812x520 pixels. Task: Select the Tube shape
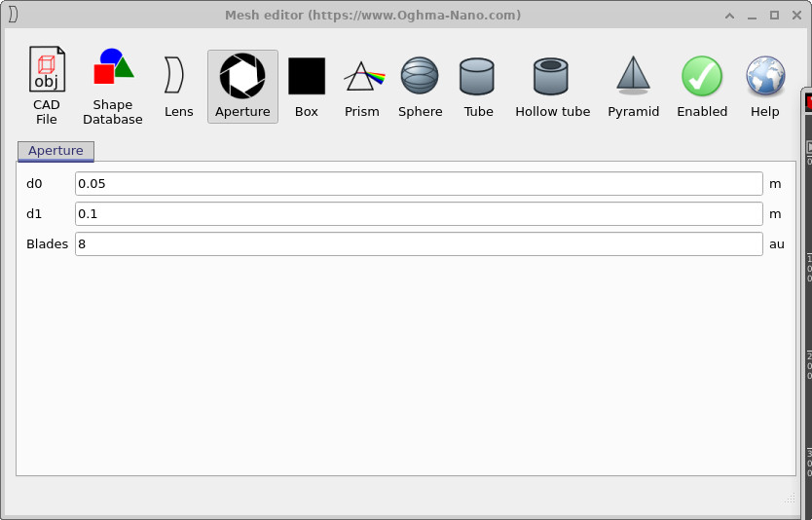[x=478, y=86]
